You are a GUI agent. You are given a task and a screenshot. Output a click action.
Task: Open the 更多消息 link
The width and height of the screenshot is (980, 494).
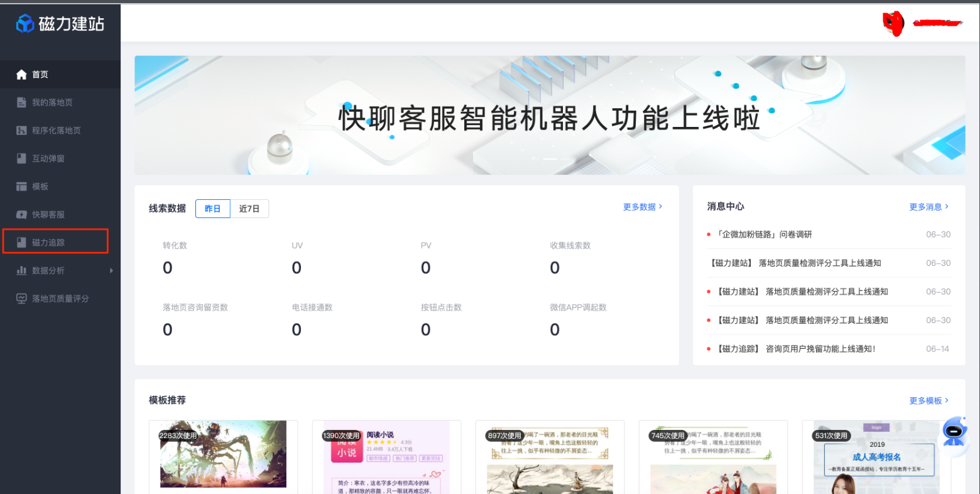pos(929,206)
